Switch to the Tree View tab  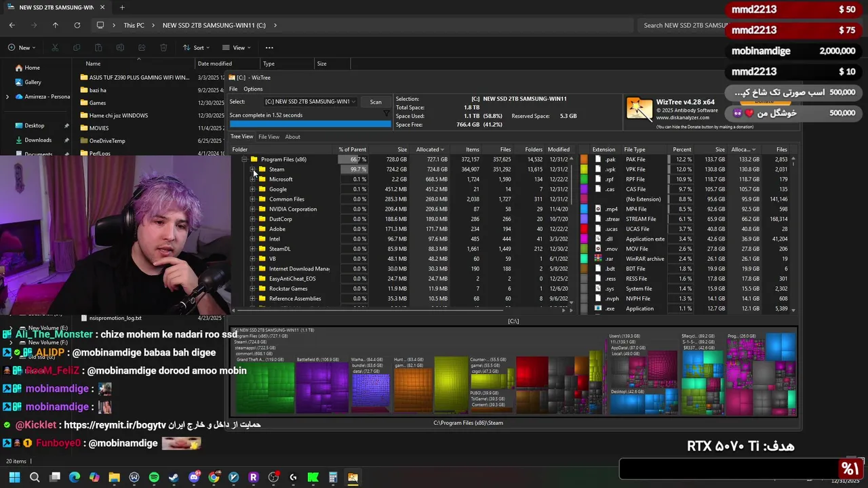[242, 137]
